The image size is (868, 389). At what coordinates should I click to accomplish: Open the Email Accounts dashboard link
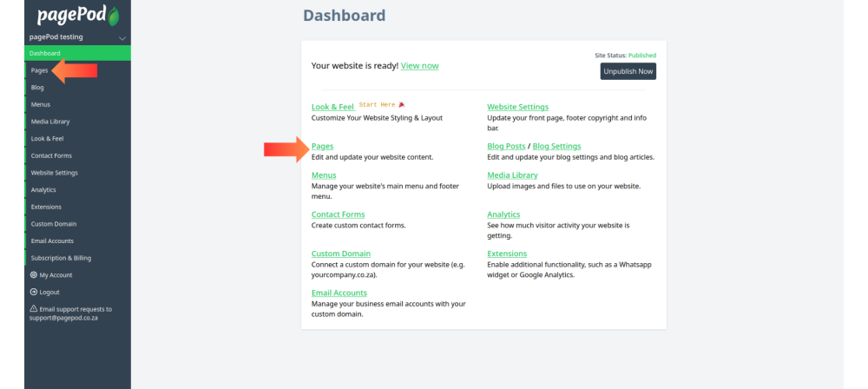coord(339,293)
